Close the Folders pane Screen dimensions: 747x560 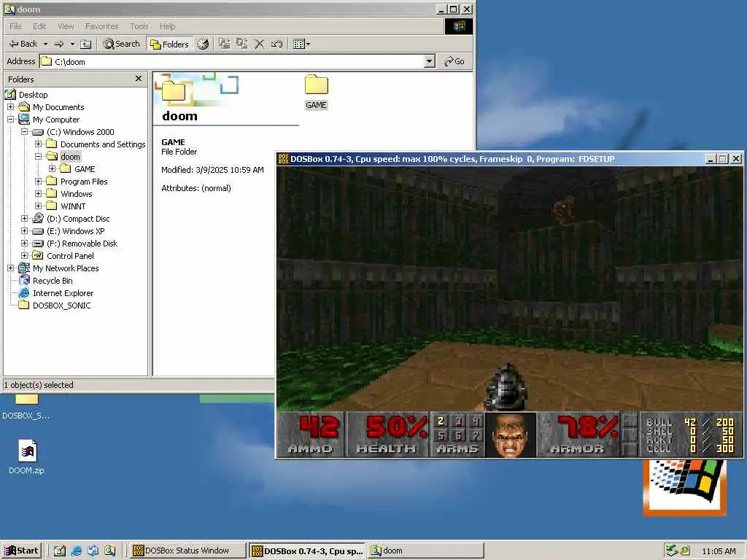(x=138, y=79)
